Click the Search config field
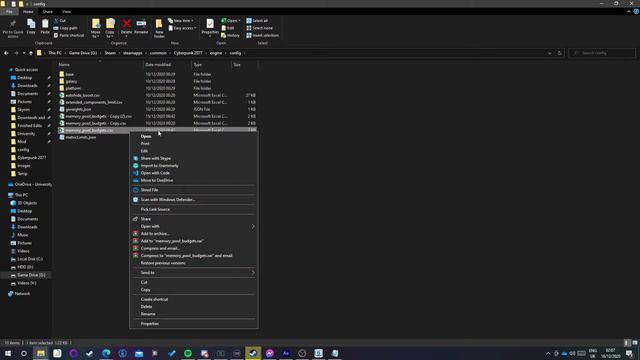 coord(602,53)
